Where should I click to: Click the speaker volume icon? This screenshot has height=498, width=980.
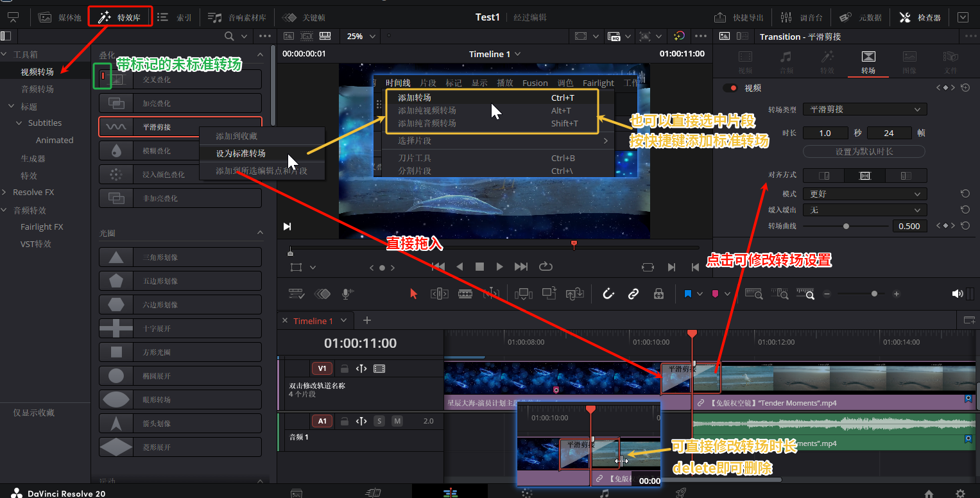(958, 294)
